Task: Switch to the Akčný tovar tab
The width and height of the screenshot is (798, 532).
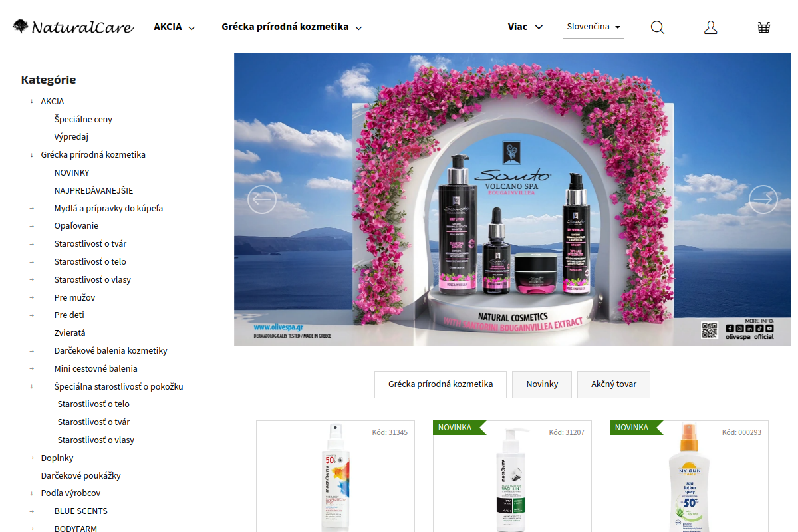Action: tap(614, 384)
